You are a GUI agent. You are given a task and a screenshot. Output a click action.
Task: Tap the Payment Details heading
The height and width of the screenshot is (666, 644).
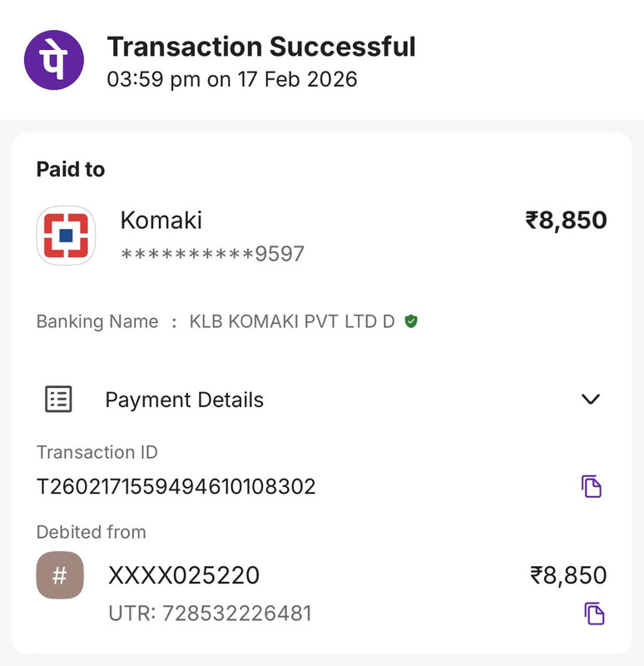185,400
